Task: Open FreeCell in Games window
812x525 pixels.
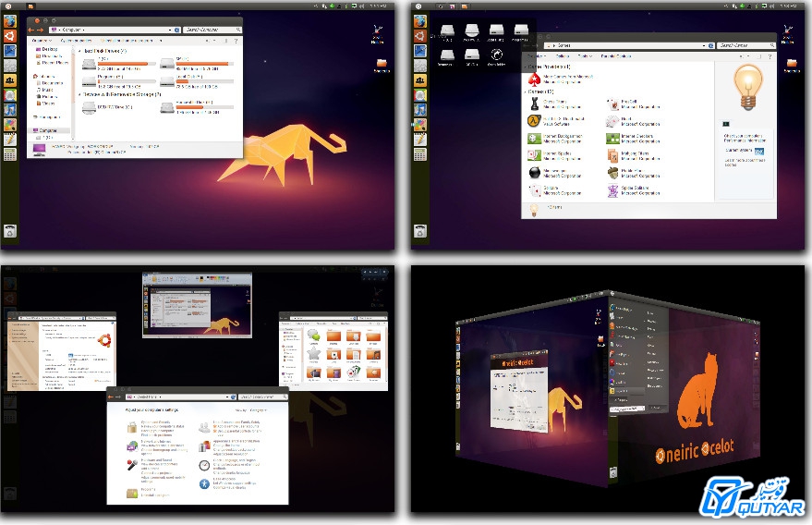Action: point(612,104)
